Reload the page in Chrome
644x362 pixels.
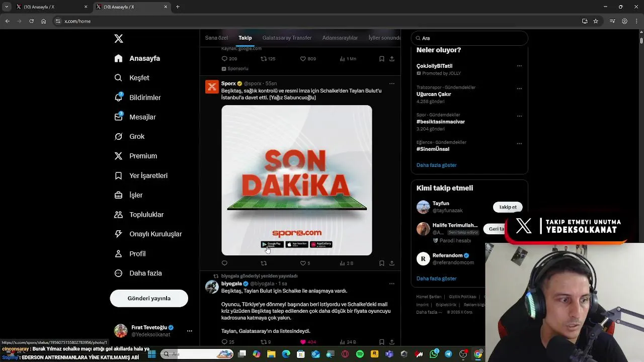click(x=31, y=21)
